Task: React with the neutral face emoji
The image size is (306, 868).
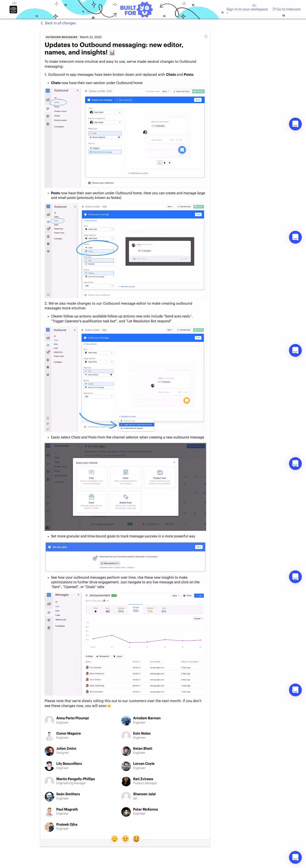Action: (125, 839)
